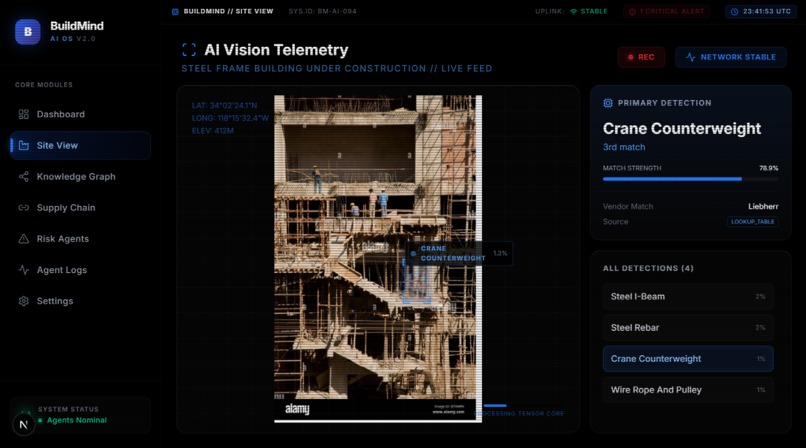
Task: Click the pulse icon in Network Stable
Action: (691, 57)
